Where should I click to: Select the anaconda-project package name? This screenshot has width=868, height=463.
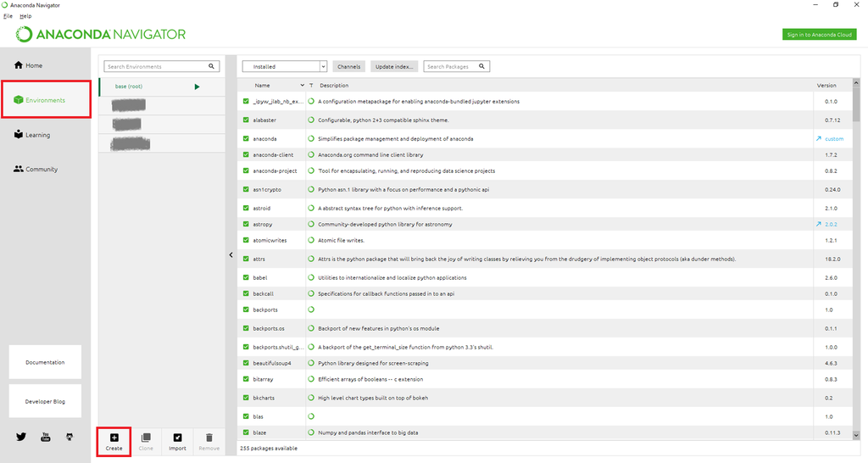(275, 170)
